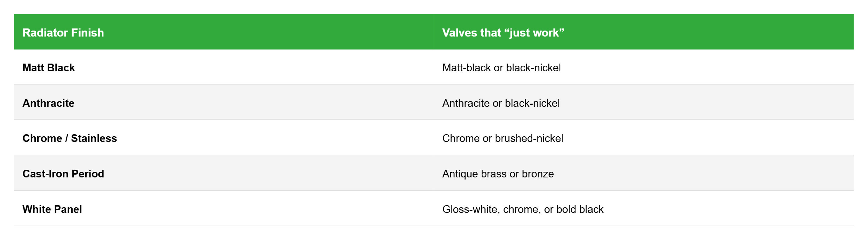
Task: Click the "Anthracite or black-nickel" cell
Action: point(501,103)
